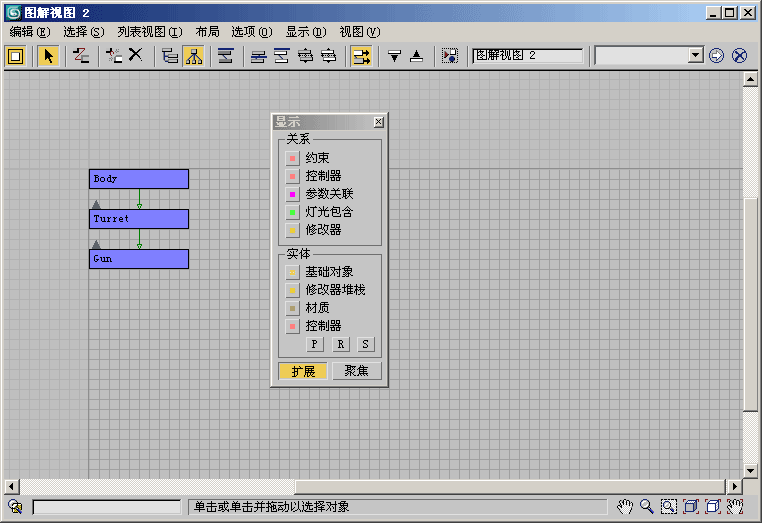This screenshot has width=762, height=523.
Task: Select the Zoom magnifier tool
Action: 647,507
